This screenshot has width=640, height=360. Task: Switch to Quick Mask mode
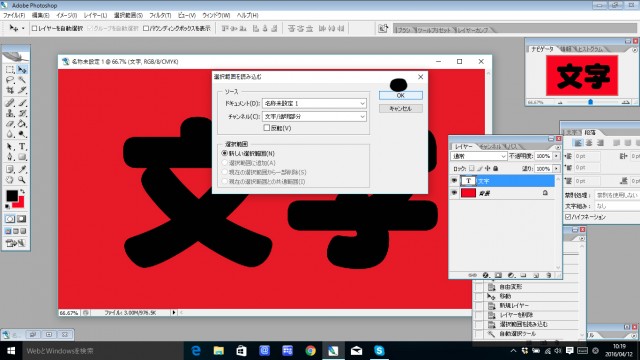[22, 219]
